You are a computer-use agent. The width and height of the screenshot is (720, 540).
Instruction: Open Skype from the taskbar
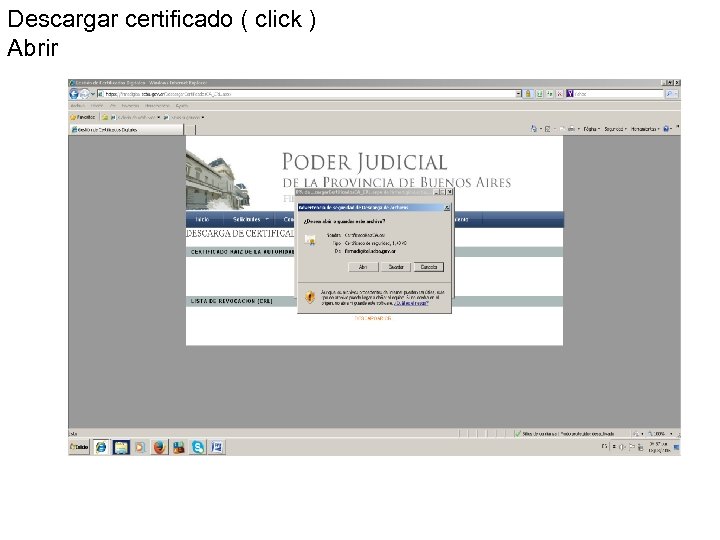pyautogui.click(x=198, y=447)
